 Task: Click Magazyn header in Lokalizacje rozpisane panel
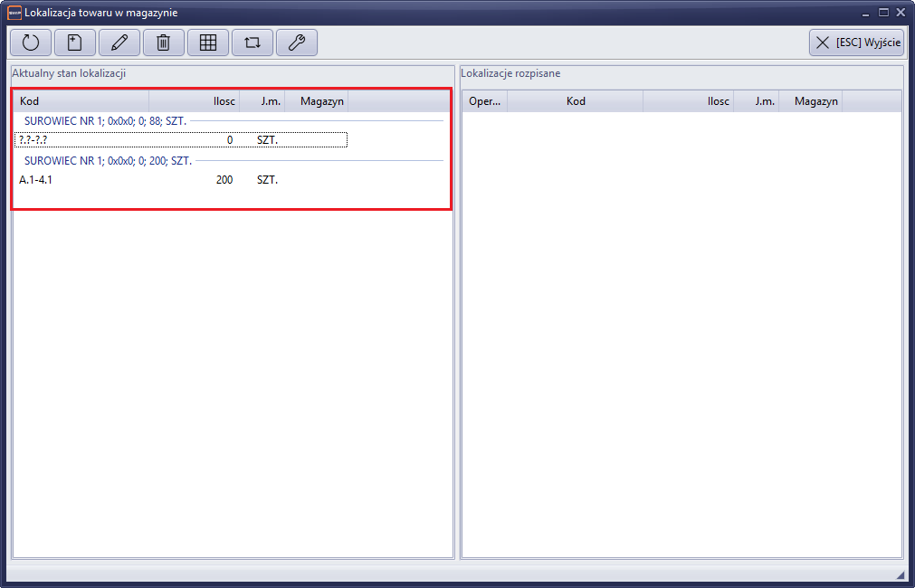811,101
